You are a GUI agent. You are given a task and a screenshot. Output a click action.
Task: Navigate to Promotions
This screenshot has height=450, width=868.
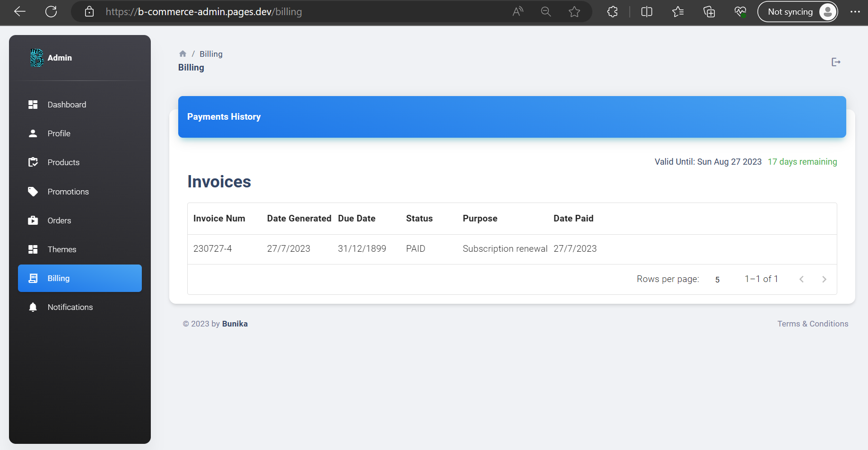click(68, 191)
